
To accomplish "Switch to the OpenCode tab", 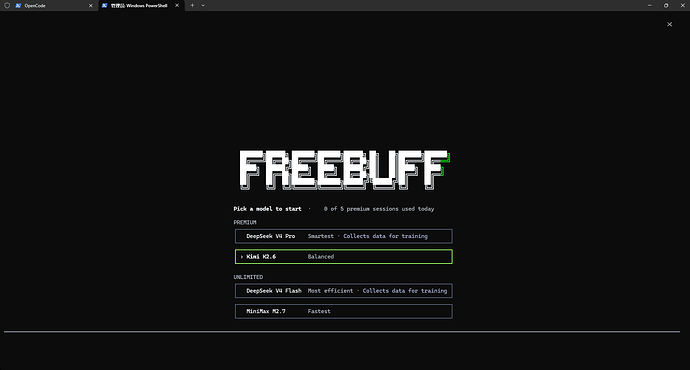I will [49, 6].
